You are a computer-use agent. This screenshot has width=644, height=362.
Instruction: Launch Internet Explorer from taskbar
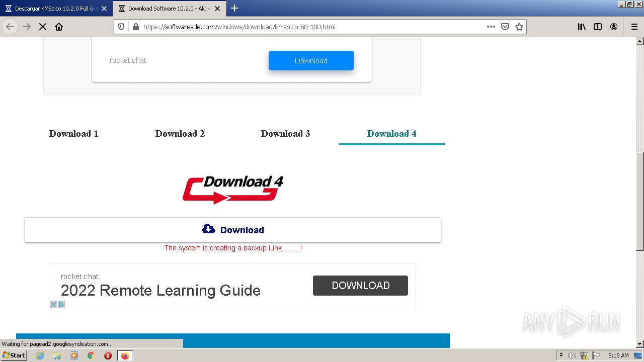tap(40, 355)
